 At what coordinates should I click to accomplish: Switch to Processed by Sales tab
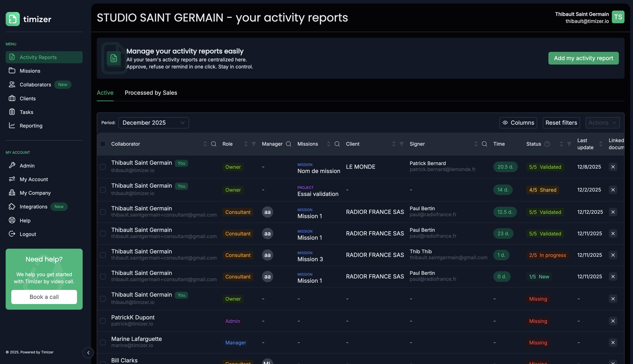151,93
